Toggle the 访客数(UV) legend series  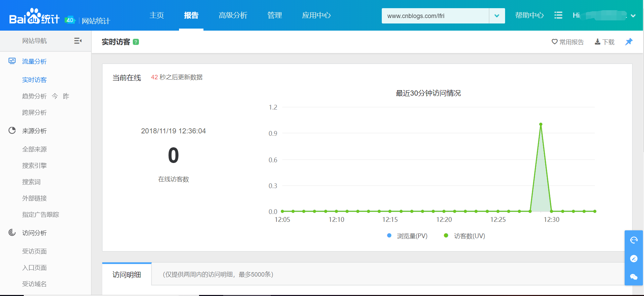point(465,236)
